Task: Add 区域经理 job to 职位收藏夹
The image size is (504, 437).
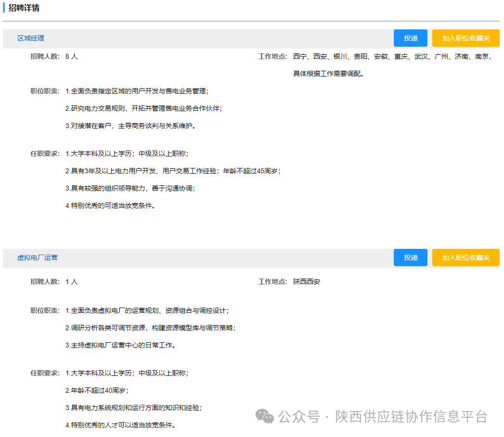Action: tap(466, 38)
